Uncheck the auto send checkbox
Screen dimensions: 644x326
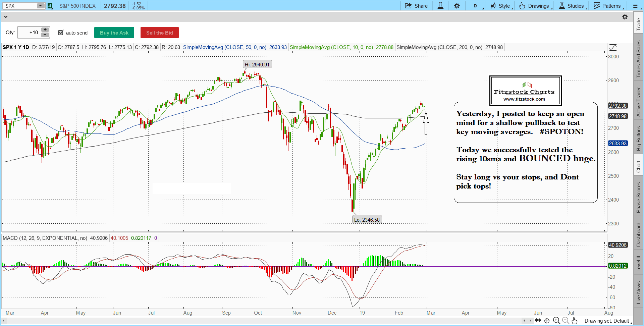coord(61,33)
